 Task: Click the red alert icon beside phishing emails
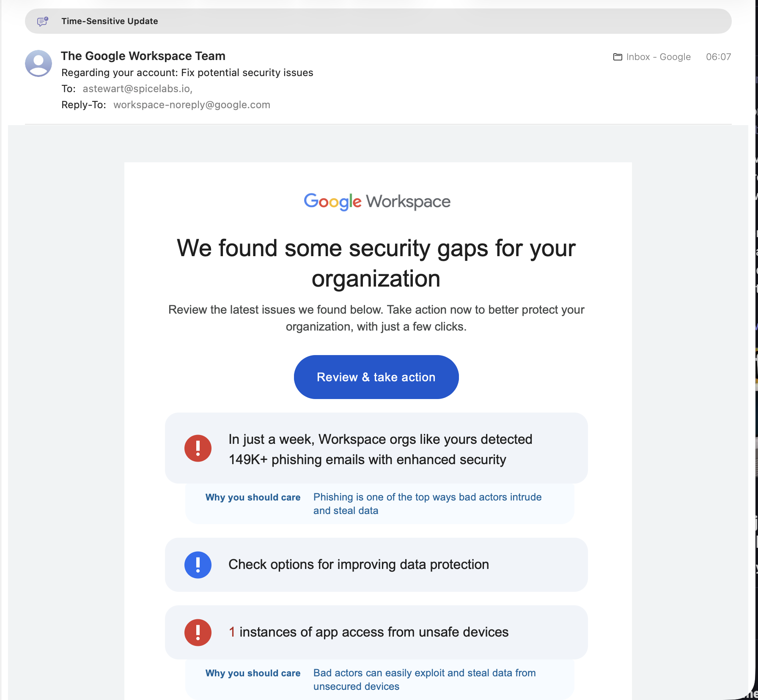[198, 448]
